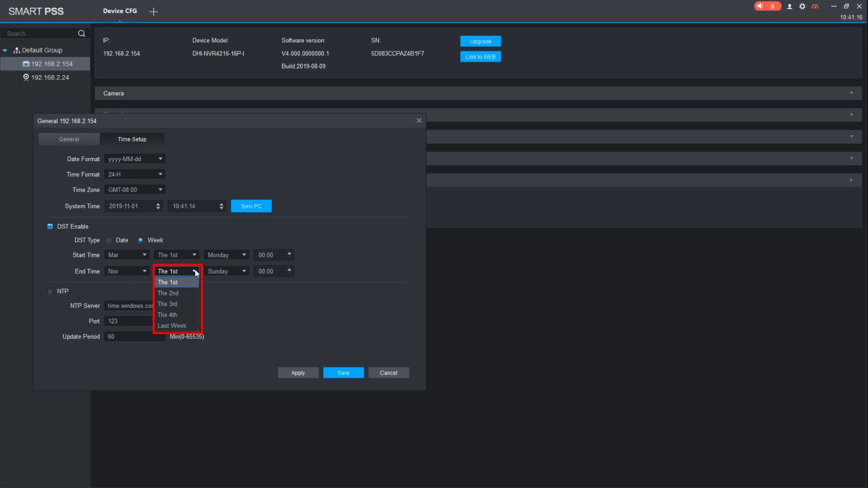Open the Time Zone dropdown
This screenshot has height=488, width=868.
click(x=135, y=190)
